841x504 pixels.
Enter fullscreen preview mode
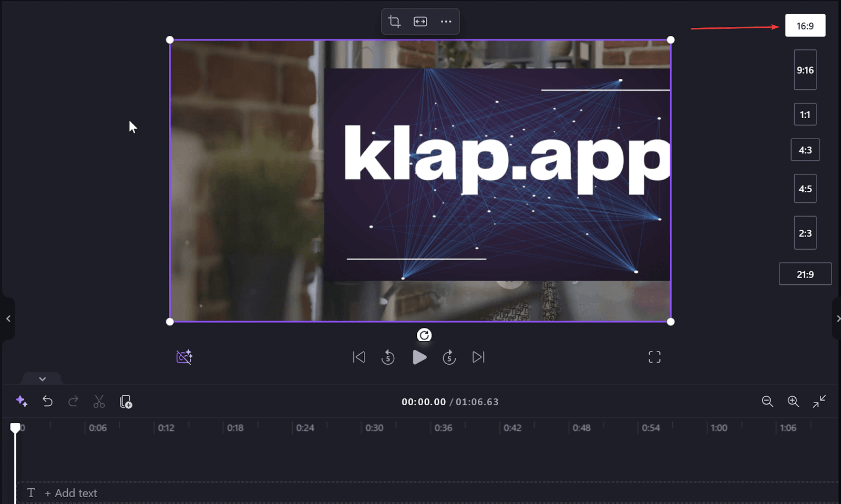click(x=654, y=357)
